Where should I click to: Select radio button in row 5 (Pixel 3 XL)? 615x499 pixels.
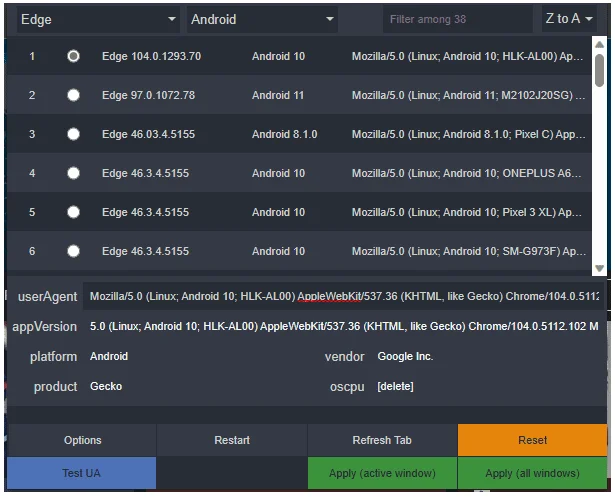(73, 212)
